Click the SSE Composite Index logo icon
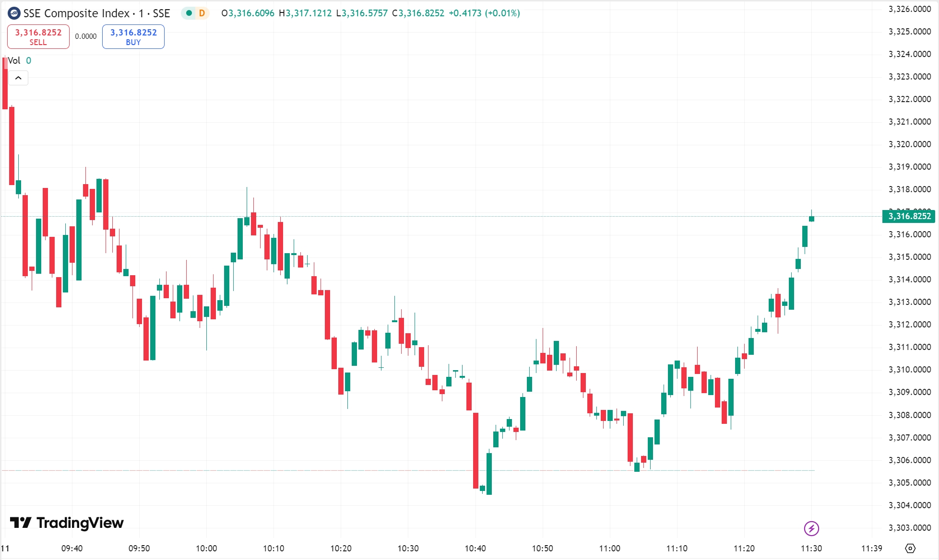Screen dimensions: 939x560 pyautogui.click(x=14, y=13)
